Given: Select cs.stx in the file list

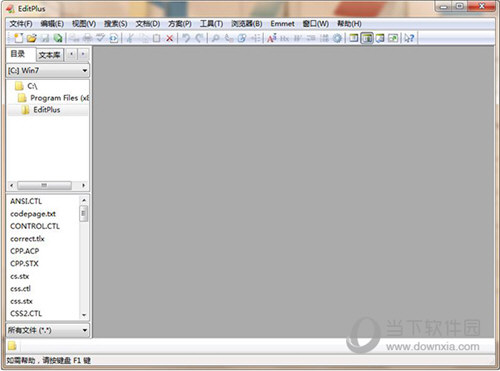Looking at the screenshot, I should (x=19, y=276).
